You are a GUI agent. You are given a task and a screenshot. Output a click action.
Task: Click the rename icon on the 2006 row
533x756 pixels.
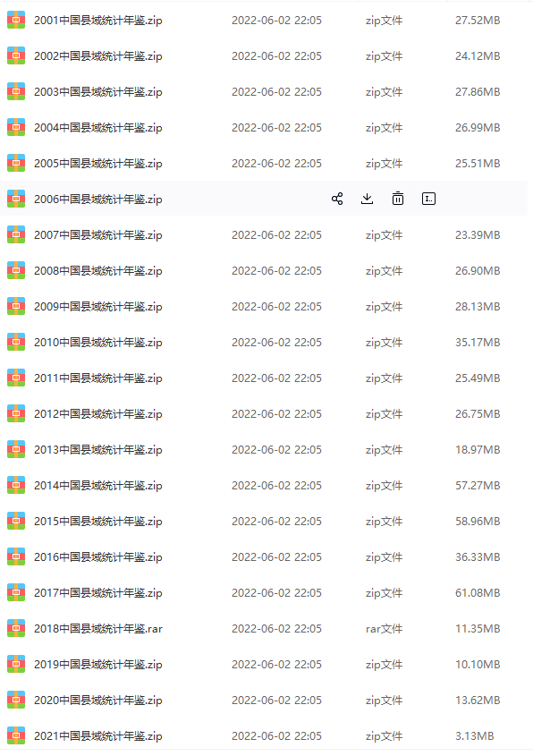click(x=428, y=199)
